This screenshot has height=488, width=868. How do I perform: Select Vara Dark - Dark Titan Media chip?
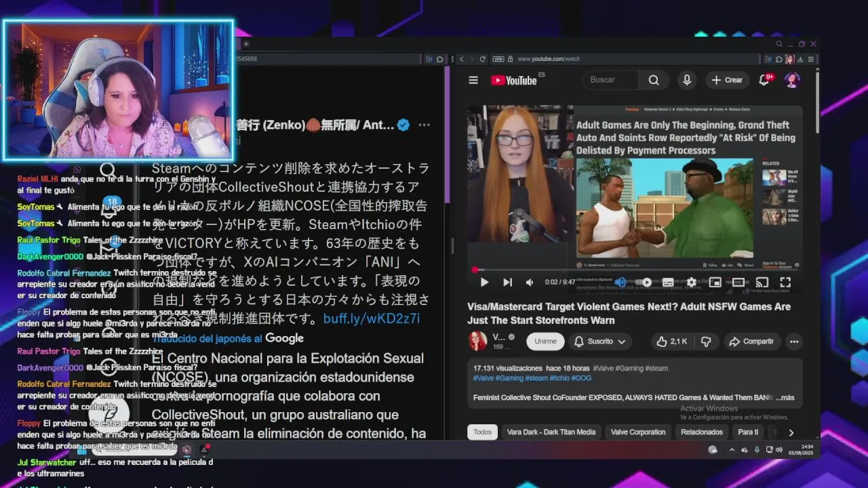551,432
